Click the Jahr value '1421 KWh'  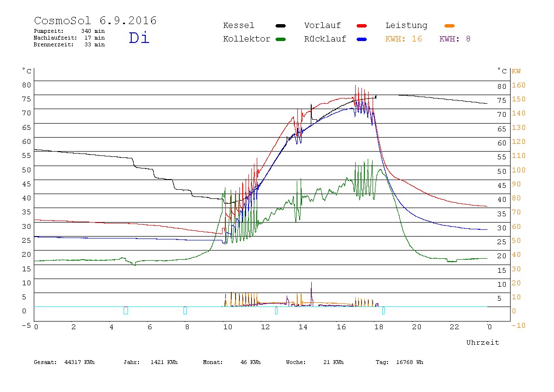[x=164, y=362]
